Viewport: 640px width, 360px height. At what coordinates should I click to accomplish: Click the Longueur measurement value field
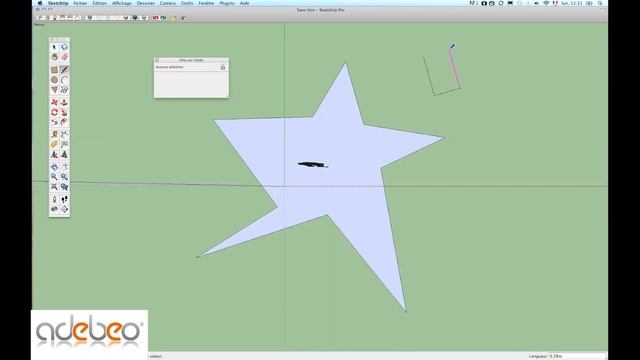coord(577,356)
